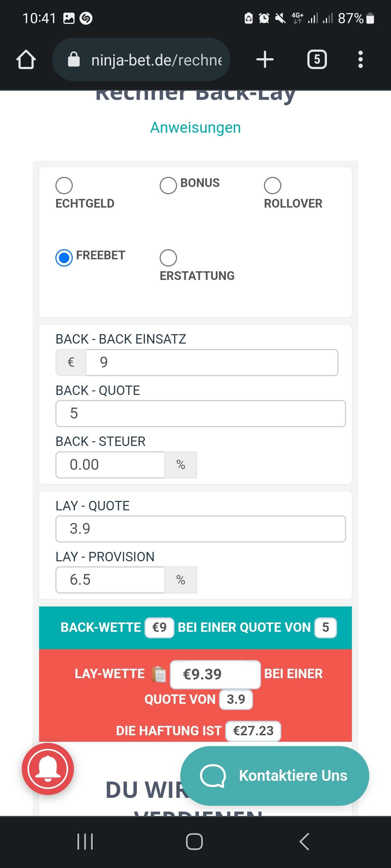Select the Erstattung radio option
The height and width of the screenshot is (868, 391).
click(x=168, y=258)
